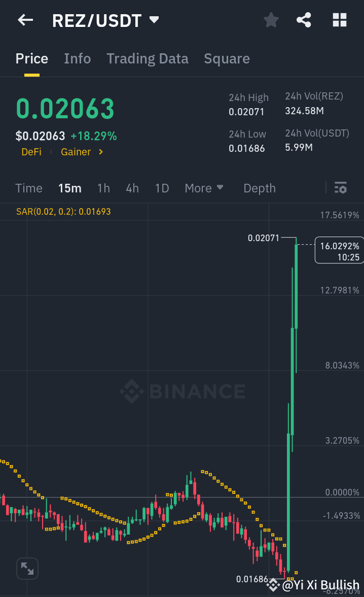
Task: Tap the Binance watermark logo on chart
Action: 181,391
